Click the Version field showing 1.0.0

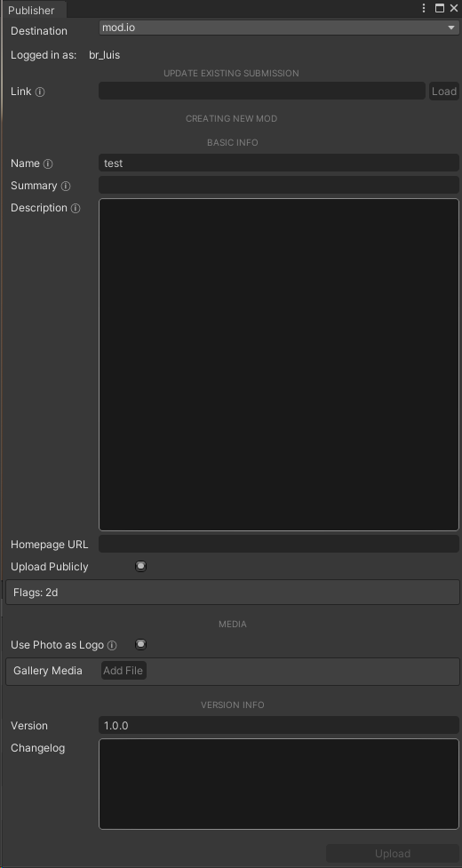[279, 725]
